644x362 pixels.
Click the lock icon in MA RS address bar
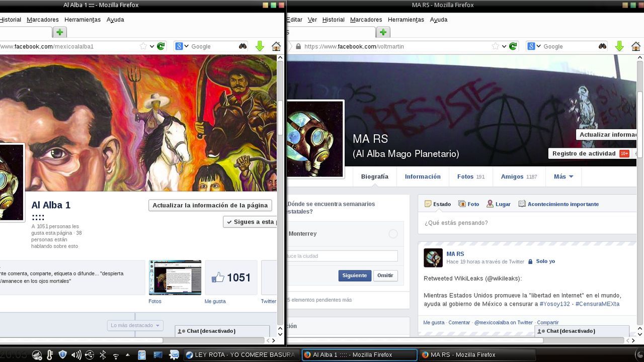tap(298, 46)
